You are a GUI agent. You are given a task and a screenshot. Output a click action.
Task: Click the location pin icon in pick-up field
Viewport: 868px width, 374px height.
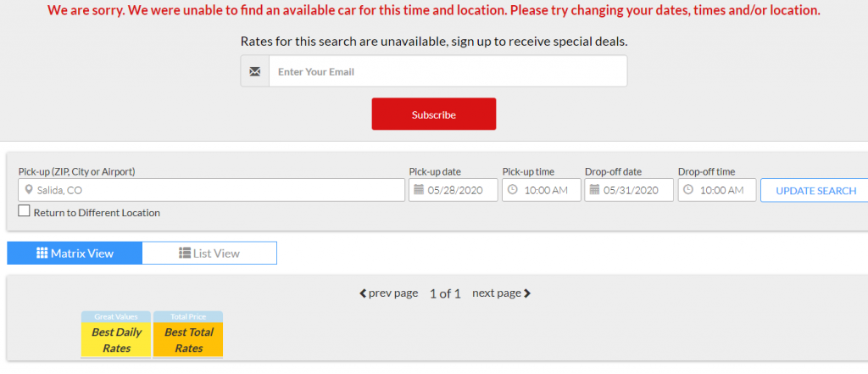[x=29, y=191]
